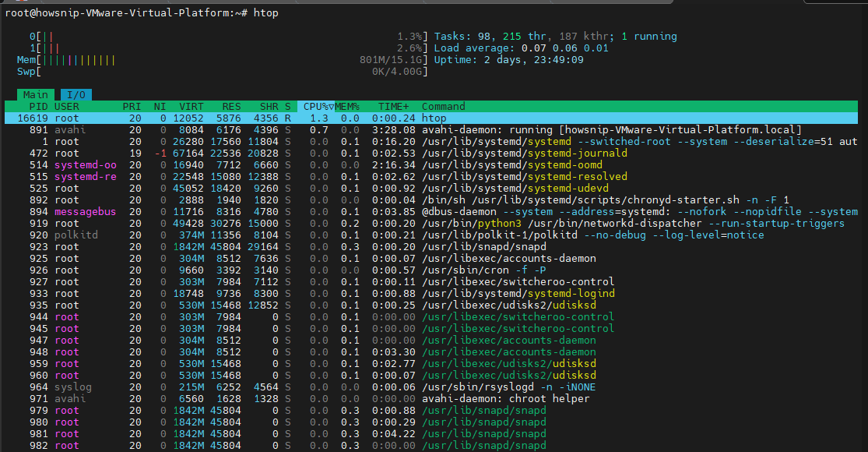
Task: Switch to the Main tab
Action: coord(36,95)
